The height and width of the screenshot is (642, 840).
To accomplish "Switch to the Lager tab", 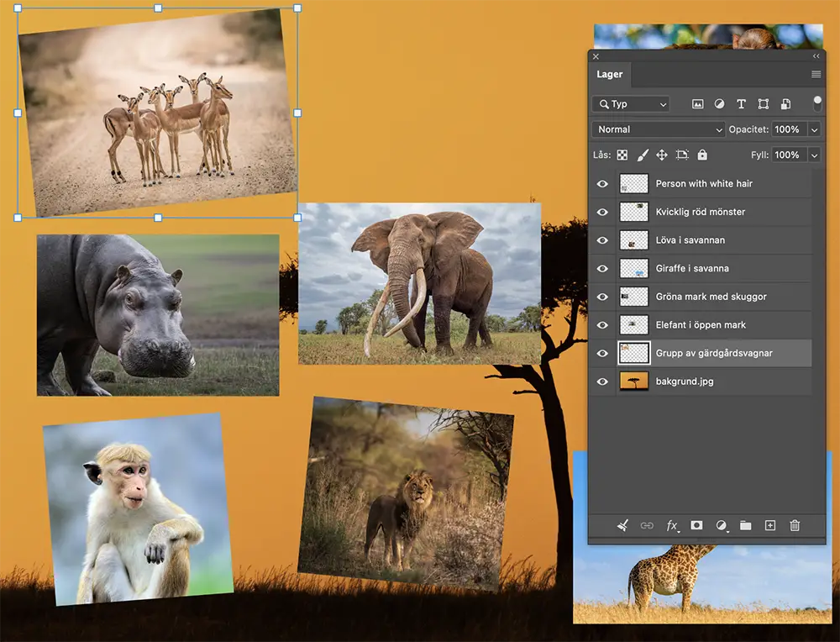I will (610, 75).
